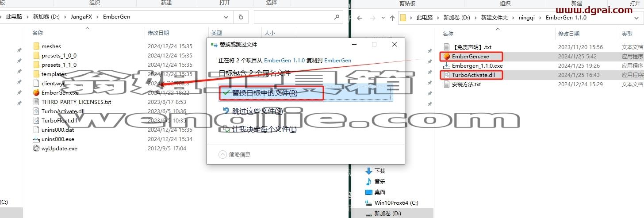Go back in the right Explorer window
This screenshot has width=644, height=218.
360,18
